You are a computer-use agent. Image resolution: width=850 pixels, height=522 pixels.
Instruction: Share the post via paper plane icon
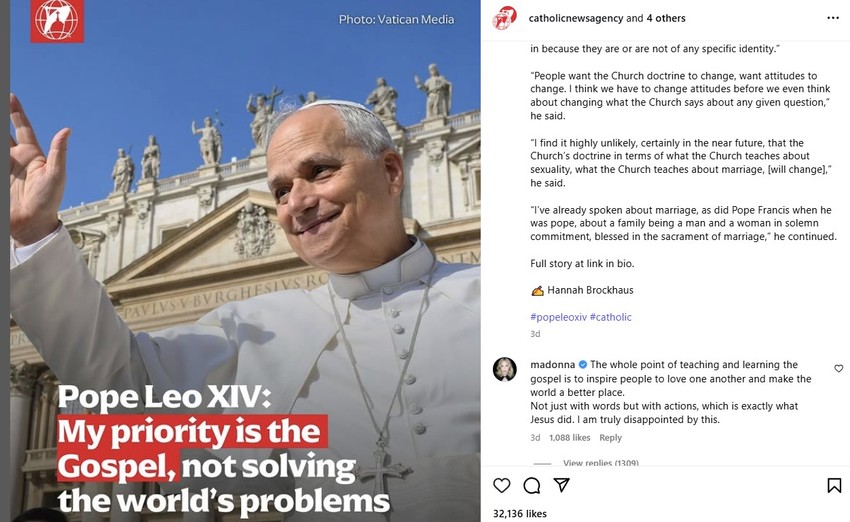562,485
